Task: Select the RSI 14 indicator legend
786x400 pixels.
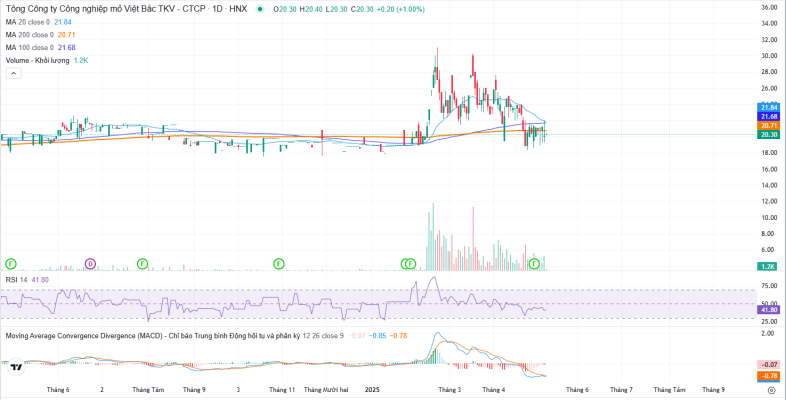Action: (x=17, y=280)
